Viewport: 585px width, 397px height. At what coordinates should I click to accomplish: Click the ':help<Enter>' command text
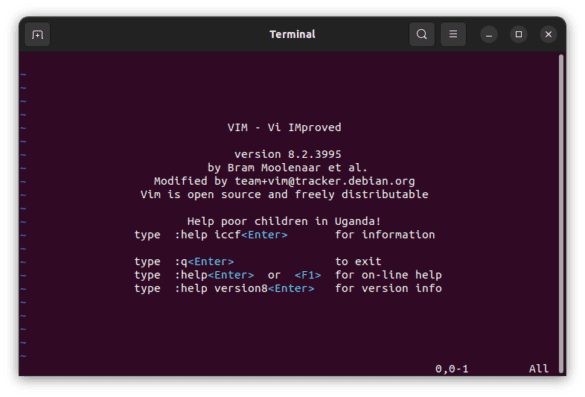point(214,275)
